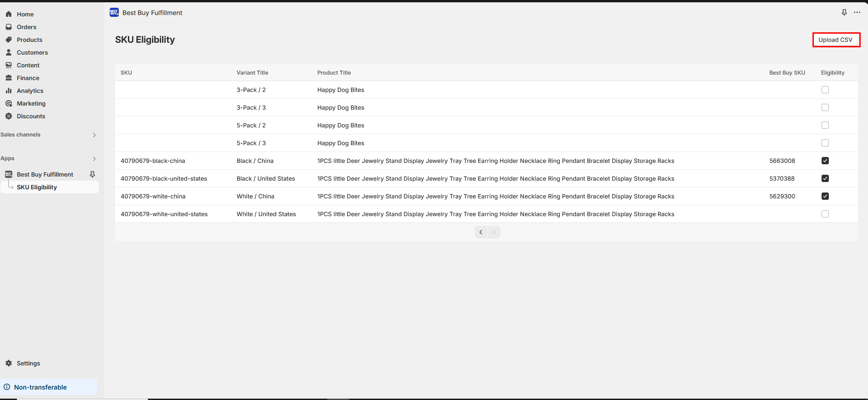Screen dimensions: 868x400
Task: Click the Home house icon in sidebar
Action: pyautogui.click(x=9, y=14)
